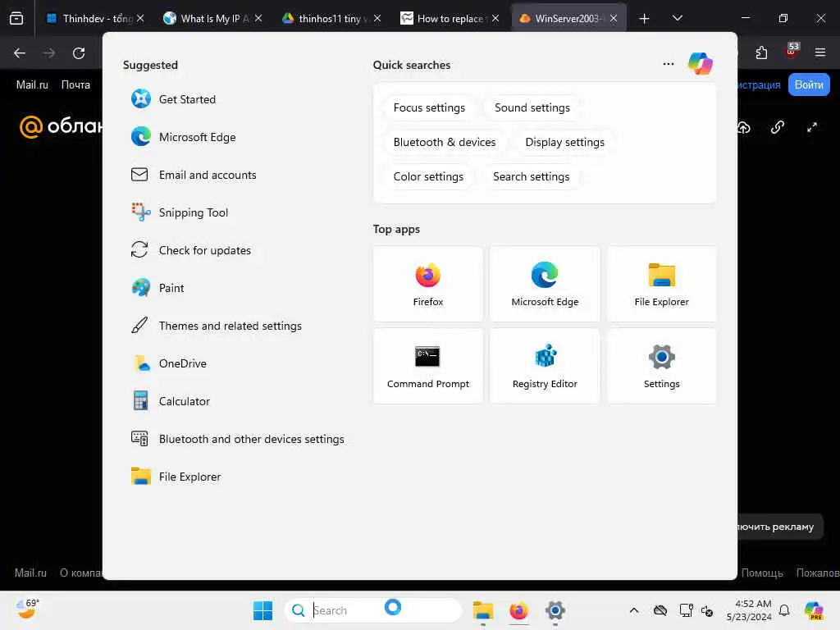Launch Calculator app

pyautogui.click(x=171, y=401)
